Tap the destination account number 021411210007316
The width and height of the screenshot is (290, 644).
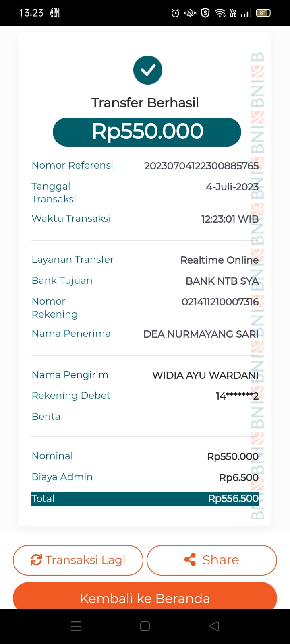click(220, 302)
